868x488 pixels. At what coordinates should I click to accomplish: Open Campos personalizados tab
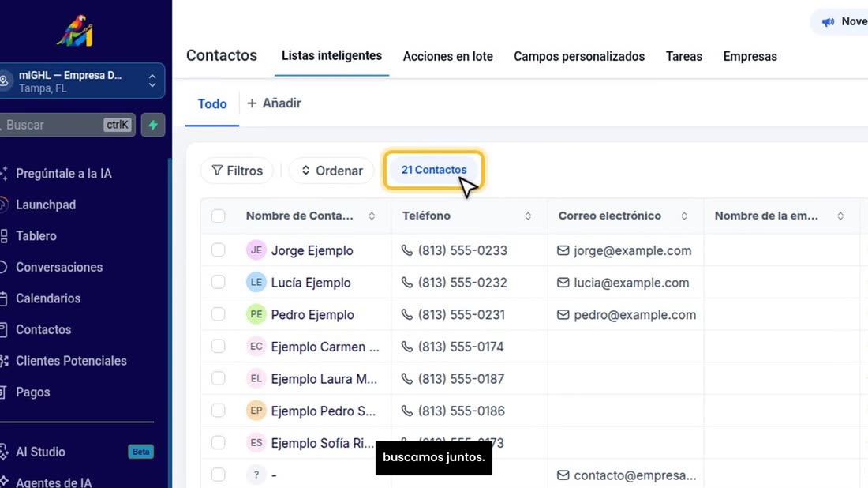(x=579, y=57)
